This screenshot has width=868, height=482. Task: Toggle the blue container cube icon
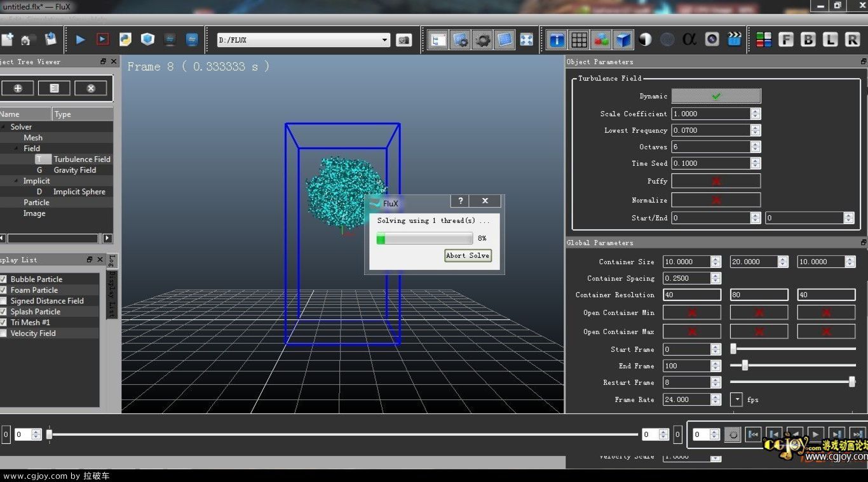pyautogui.click(x=623, y=40)
